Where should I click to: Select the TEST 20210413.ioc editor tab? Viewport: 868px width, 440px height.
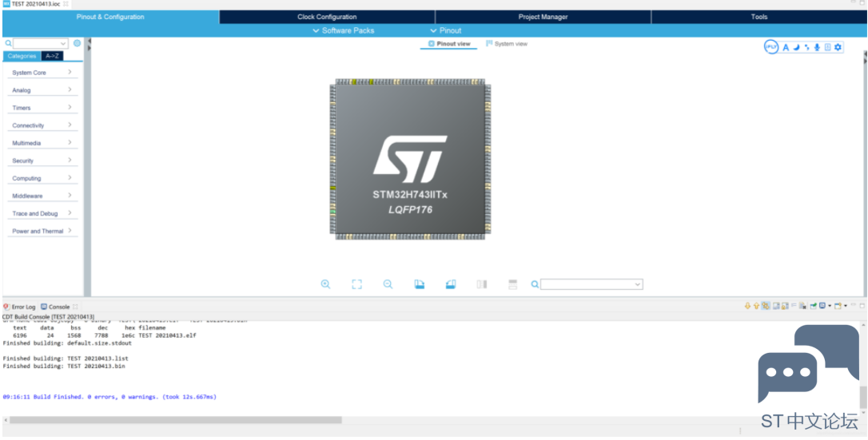tap(35, 4)
